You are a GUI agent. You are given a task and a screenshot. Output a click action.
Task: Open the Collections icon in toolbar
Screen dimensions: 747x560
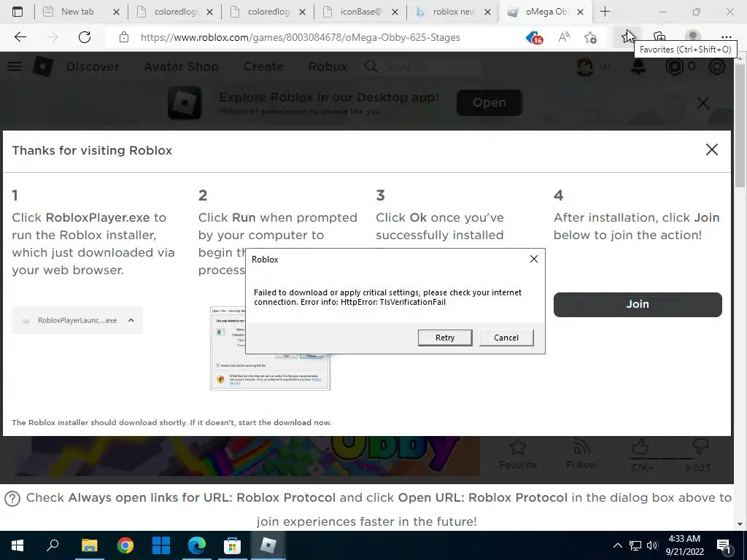point(659,36)
